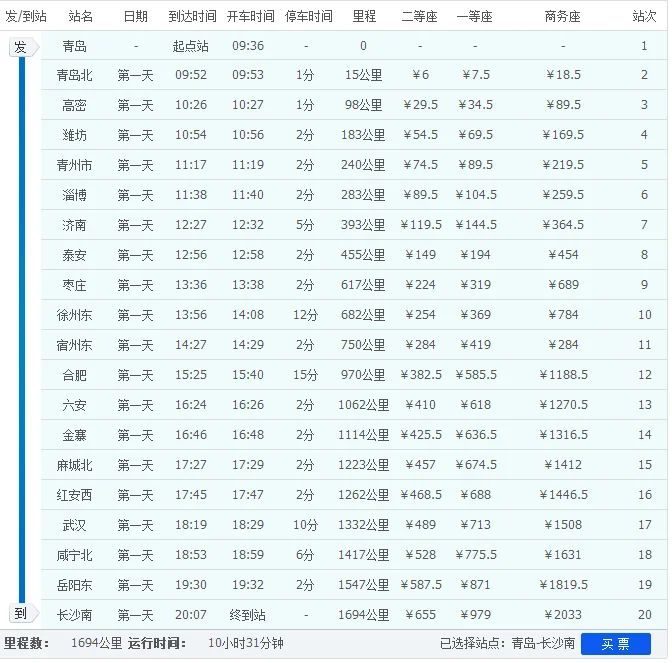The width and height of the screenshot is (672, 663).
Task: Click the 商务座 column header
Action: tap(562, 16)
